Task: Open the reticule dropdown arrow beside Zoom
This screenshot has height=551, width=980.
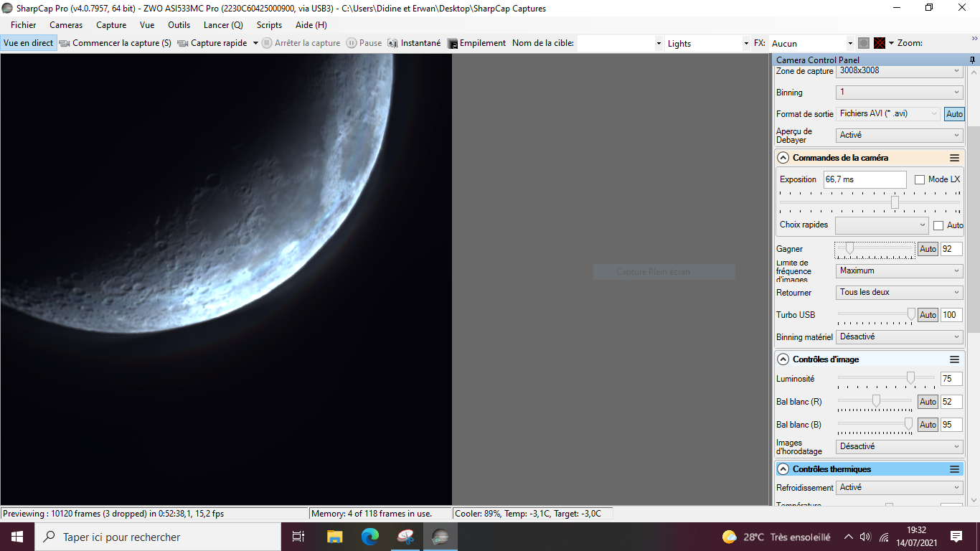Action: 891,43
